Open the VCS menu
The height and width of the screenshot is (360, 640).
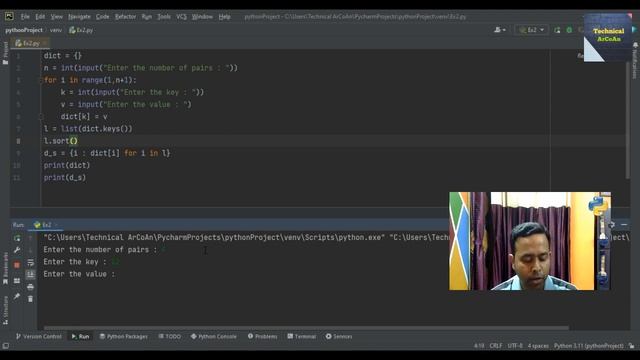181,17
